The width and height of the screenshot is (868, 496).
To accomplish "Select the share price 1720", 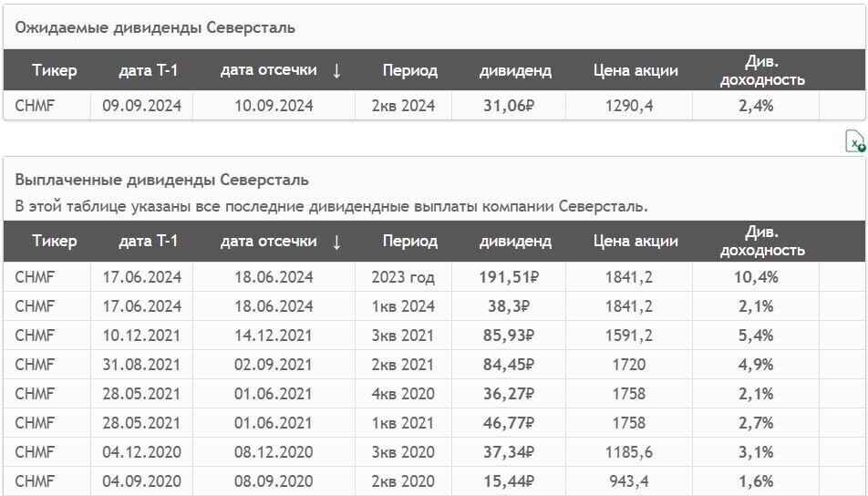I will (629, 365).
